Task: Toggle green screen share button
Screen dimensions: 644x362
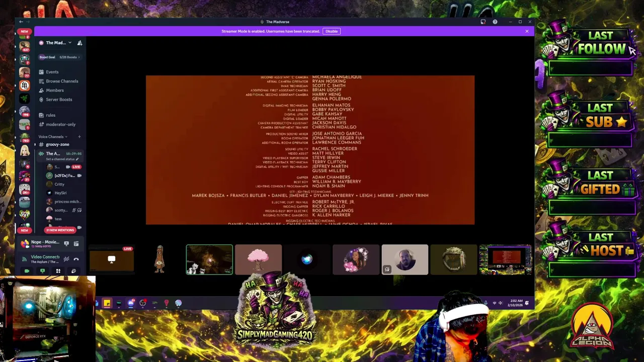Action: tap(42, 271)
